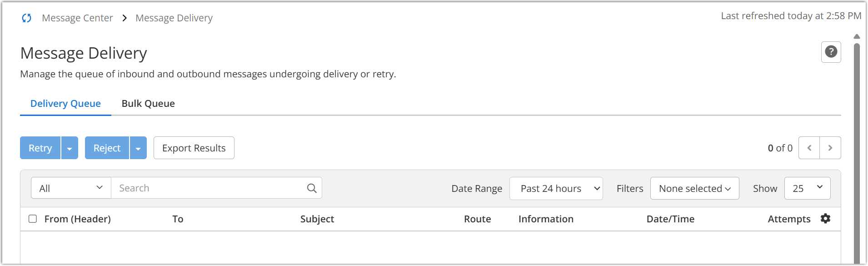The height and width of the screenshot is (266, 868).
Task: Click the next page arrow
Action: point(830,148)
